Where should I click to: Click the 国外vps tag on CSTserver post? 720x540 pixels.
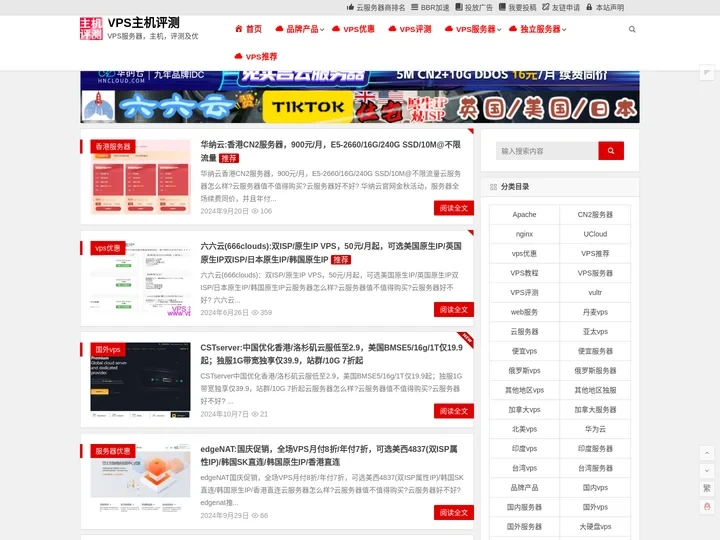108,349
